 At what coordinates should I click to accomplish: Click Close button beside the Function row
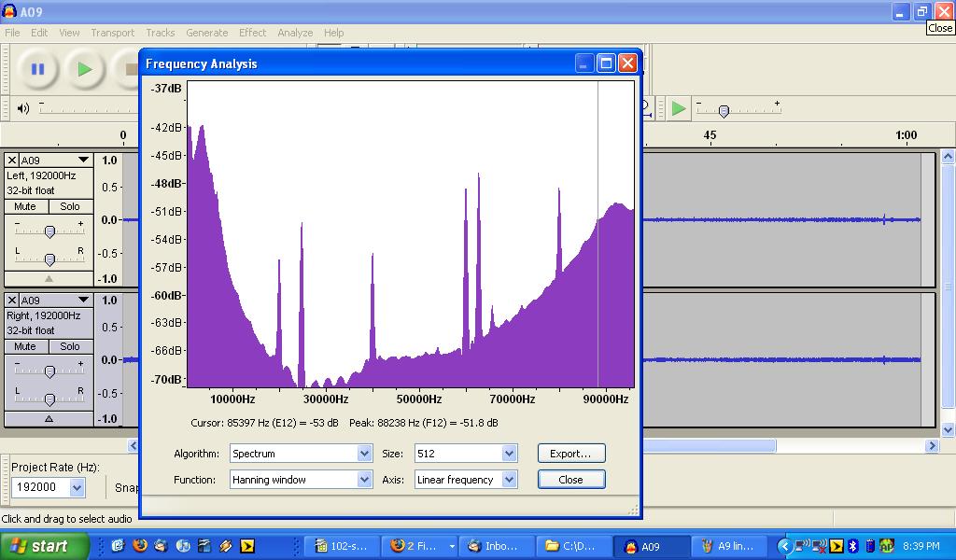point(570,480)
